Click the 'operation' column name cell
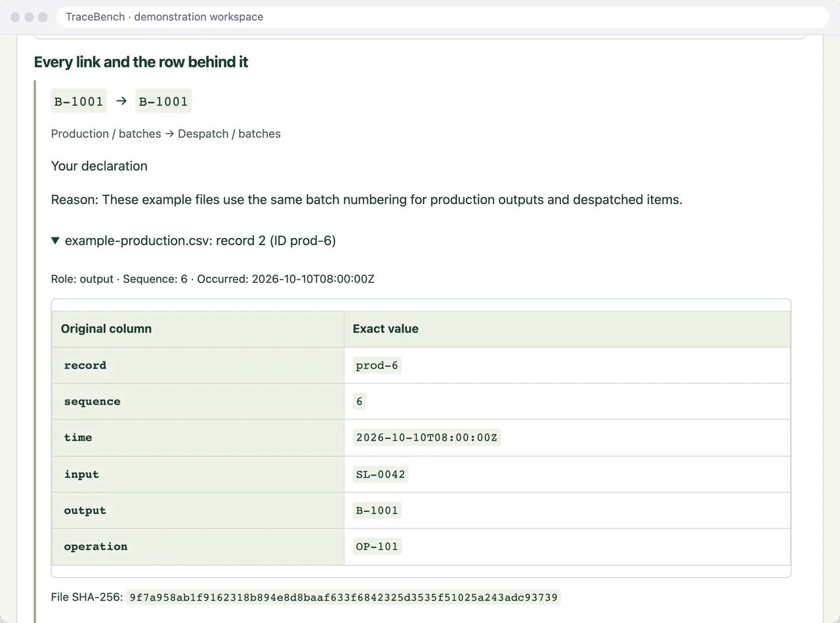This screenshot has height=623, width=840. pyautogui.click(x=198, y=546)
